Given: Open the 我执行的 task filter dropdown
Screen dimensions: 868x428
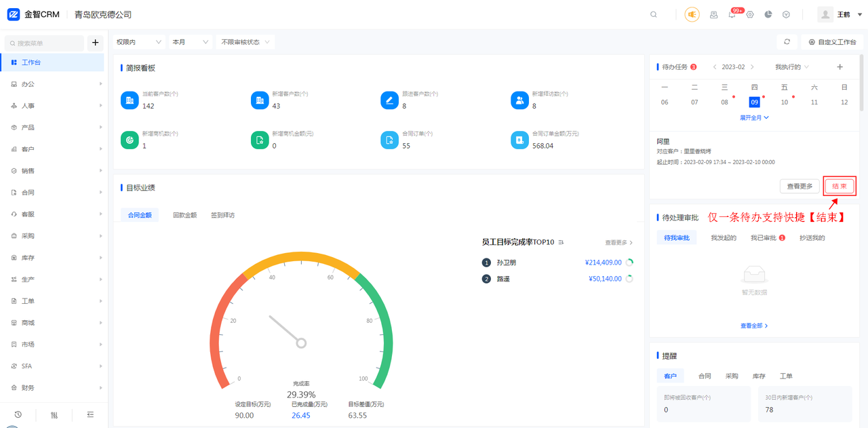Looking at the screenshot, I should coord(792,67).
